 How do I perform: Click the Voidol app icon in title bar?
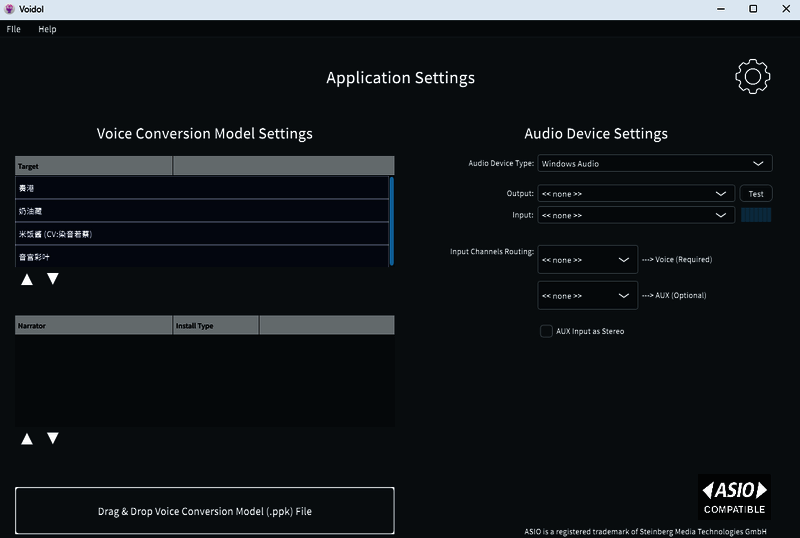[x=10, y=9]
